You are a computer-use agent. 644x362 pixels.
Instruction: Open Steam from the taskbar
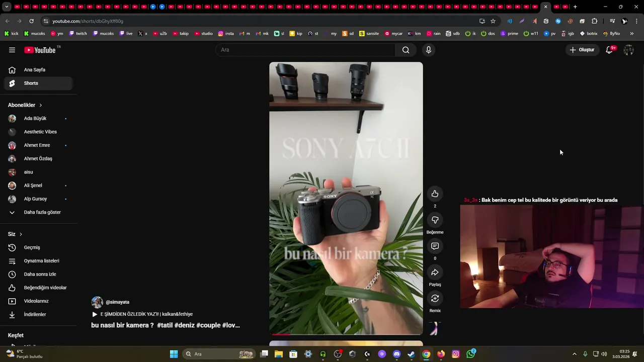click(x=411, y=354)
